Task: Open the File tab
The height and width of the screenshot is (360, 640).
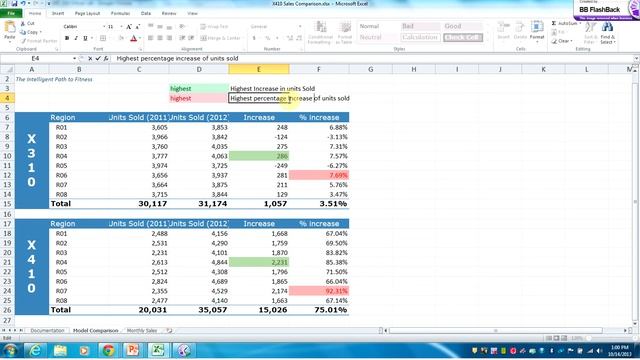Action: click(11, 13)
